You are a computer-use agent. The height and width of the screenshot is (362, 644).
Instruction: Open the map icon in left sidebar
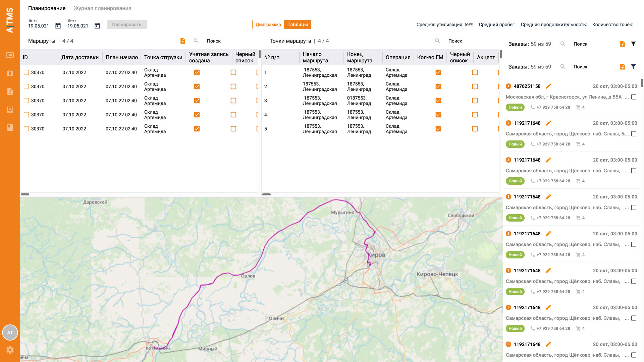[10, 73]
